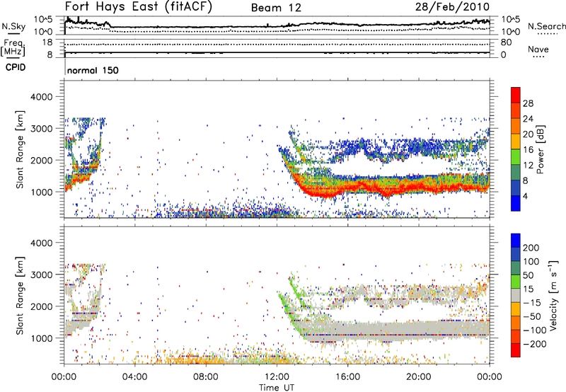Click gray ground-scatter band in velocity panel
This screenshot has width=566, height=392.
pyautogui.click(x=397, y=330)
